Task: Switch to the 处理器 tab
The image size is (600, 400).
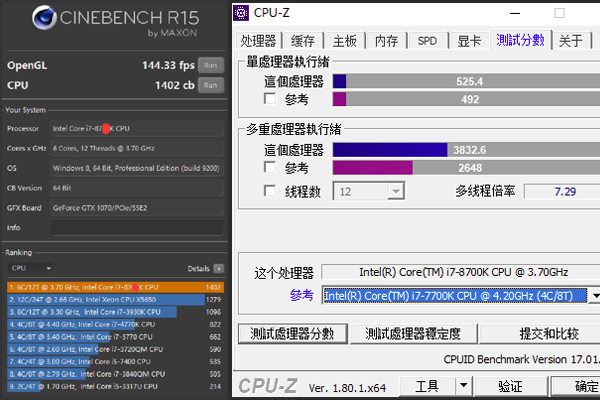Action: [x=258, y=41]
